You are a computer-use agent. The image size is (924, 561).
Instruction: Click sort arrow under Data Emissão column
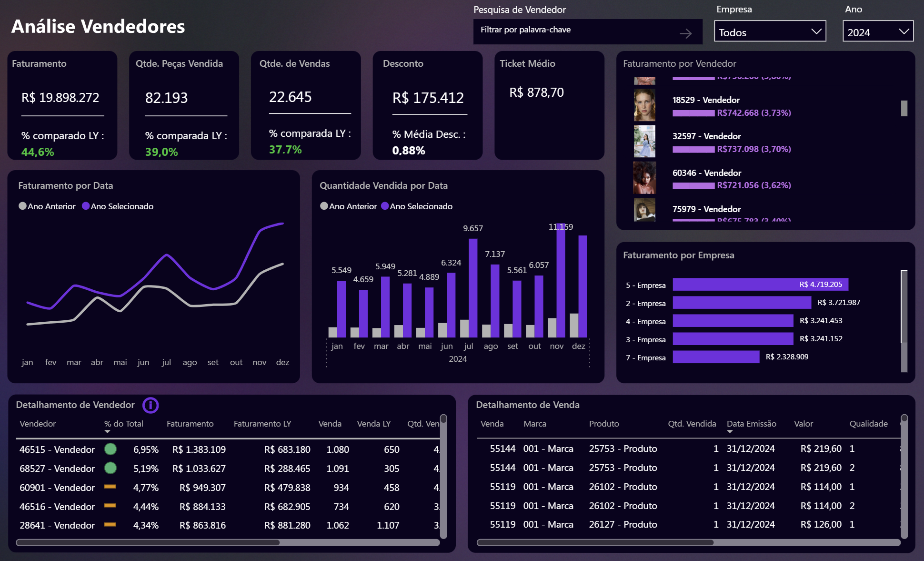730,432
